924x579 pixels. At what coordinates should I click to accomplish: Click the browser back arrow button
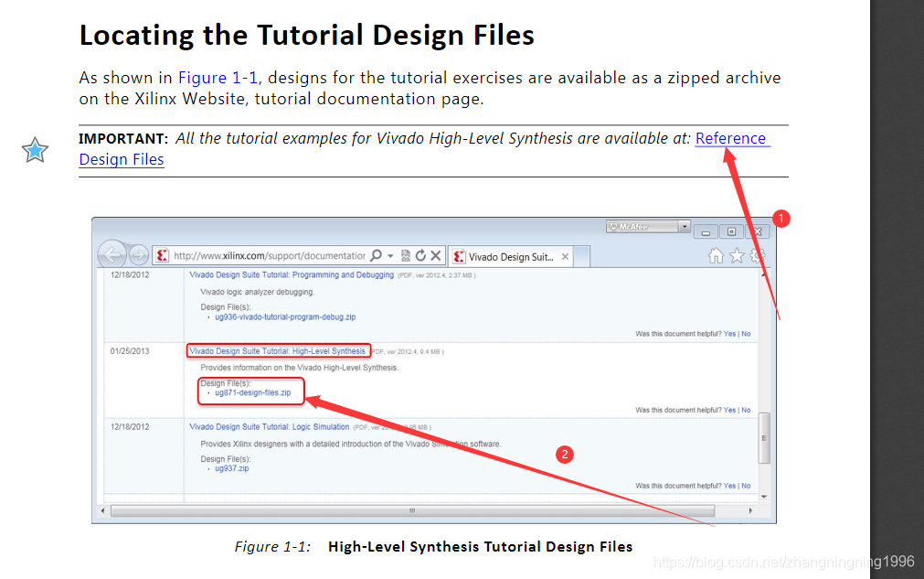(x=112, y=254)
